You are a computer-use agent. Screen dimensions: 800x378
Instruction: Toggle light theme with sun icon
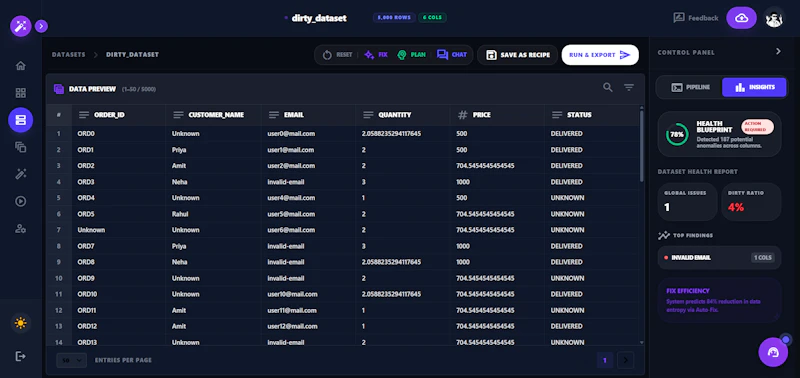pyautogui.click(x=20, y=323)
